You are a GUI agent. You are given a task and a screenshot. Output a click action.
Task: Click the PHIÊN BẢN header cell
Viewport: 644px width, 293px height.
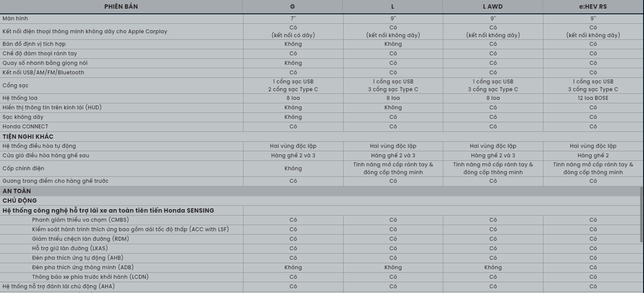(x=121, y=6)
